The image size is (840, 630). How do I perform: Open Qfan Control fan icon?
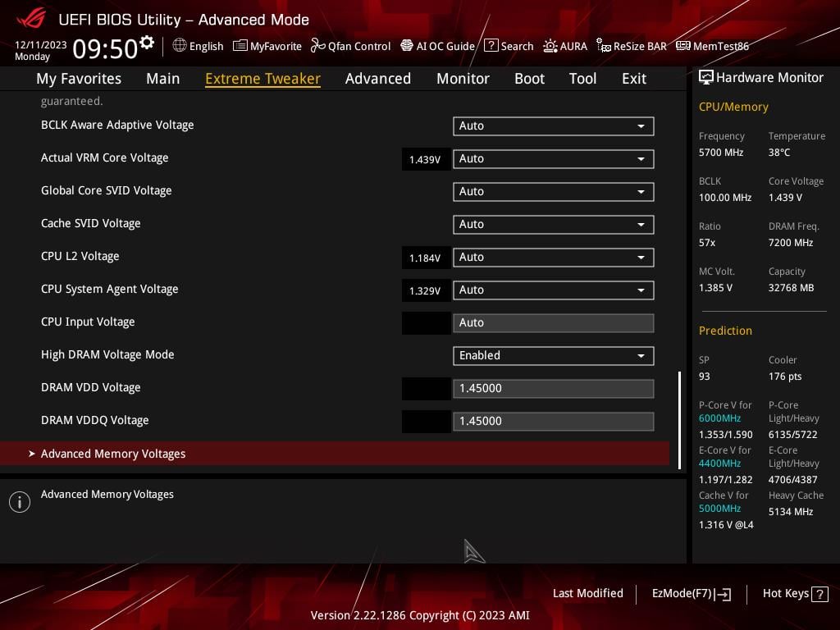pos(318,46)
